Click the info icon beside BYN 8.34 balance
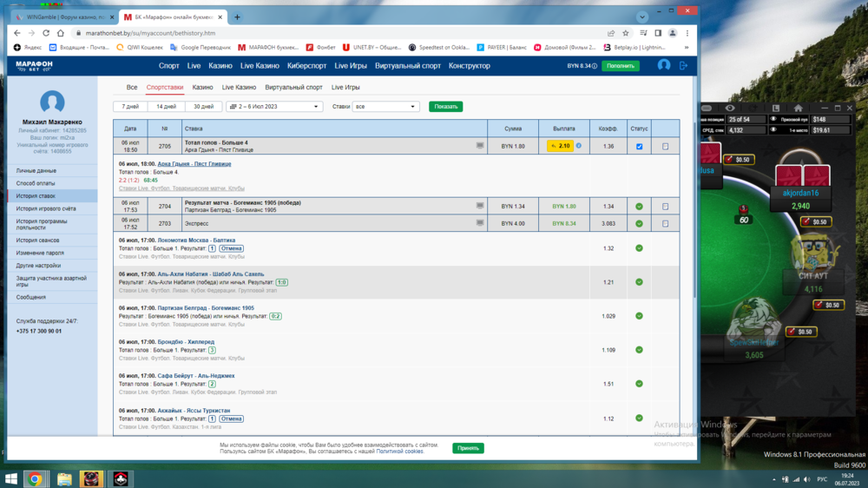Viewport: 868px width, 488px height. tap(595, 66)
